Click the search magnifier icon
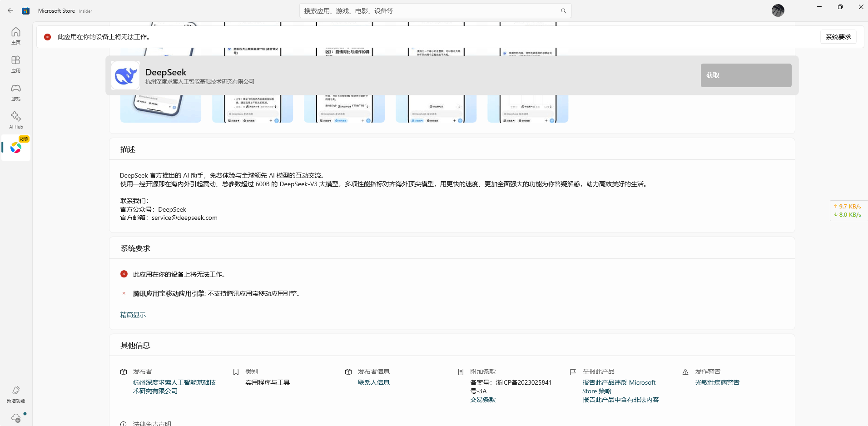This screenshot has height=426, width=868. [564, 11]
